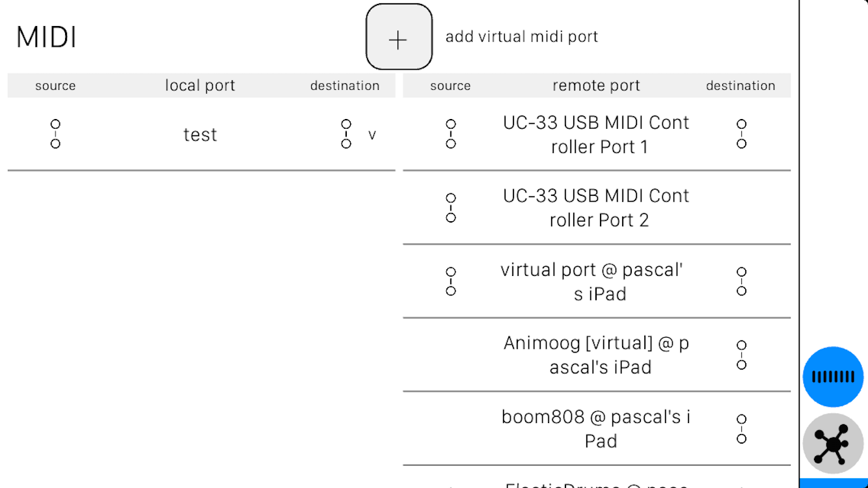This screenshot has width=868, height=488.
Task: Click the source connector of the ElasticDrums port
Action: pyautogui.click(x=451, y=485)
